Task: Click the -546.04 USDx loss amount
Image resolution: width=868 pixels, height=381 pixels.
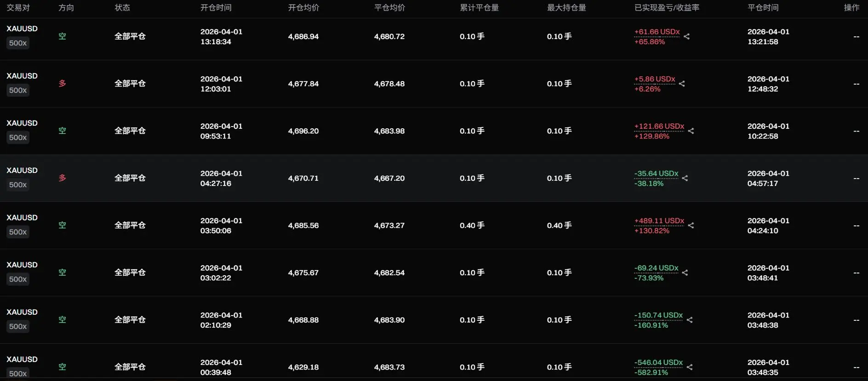Action: [x=658, y=363]
